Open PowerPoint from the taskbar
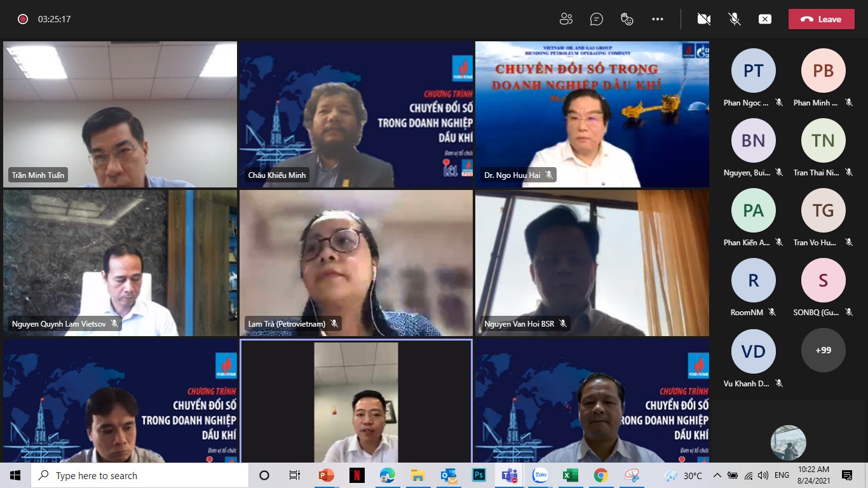The width and height of the screenshot is (868, 488). pos(327,475)
